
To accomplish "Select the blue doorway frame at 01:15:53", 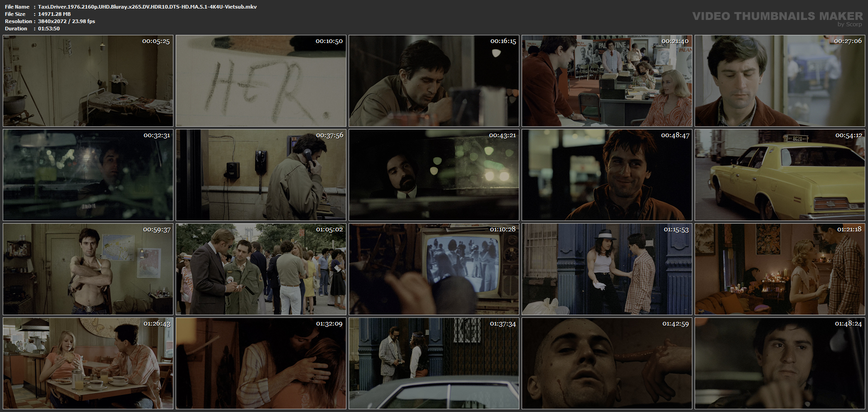I will pos(607,269).
